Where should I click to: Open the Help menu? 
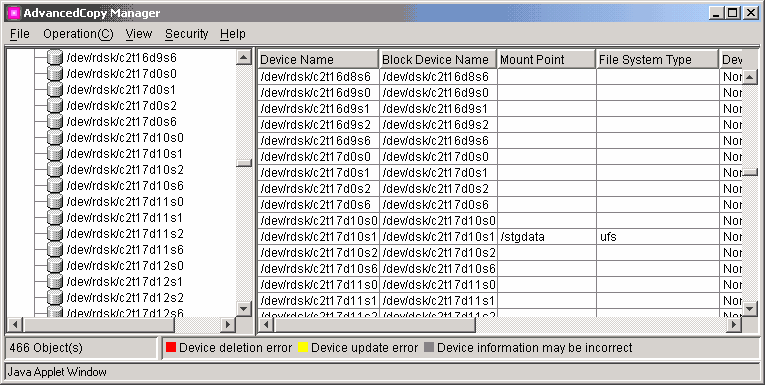[x=233, y=34]
